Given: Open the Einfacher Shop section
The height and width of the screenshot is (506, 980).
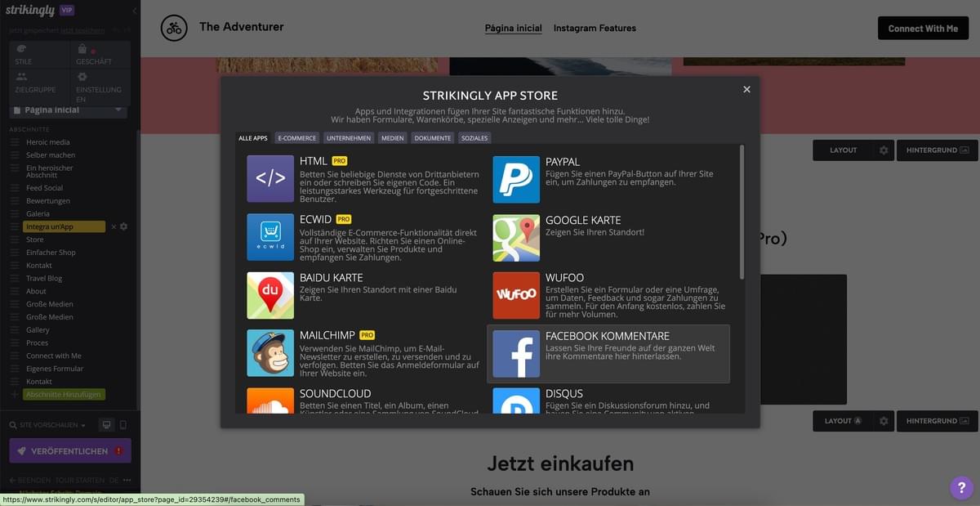Looking at the screenshot, I should (51, 253).
